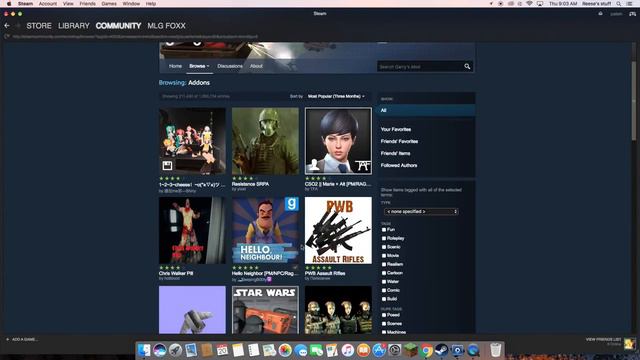Viewport: 640px width, 360px height.
Task: Check the Cartoon tag checkbox
Action: point(384,273)
